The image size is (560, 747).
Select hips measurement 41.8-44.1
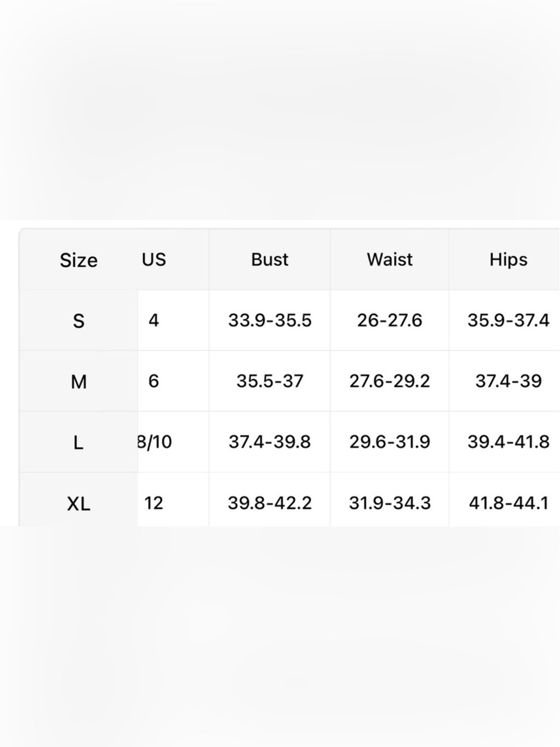coord(508,503)
